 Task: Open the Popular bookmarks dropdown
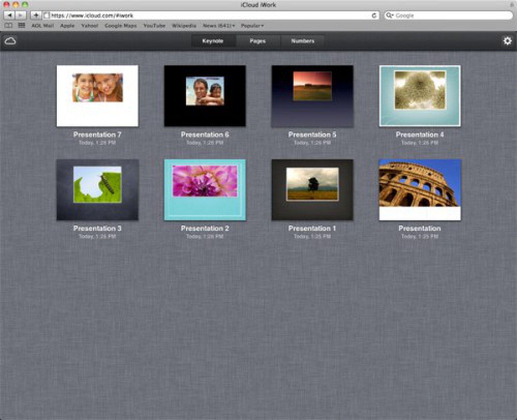tap(252, 26)
